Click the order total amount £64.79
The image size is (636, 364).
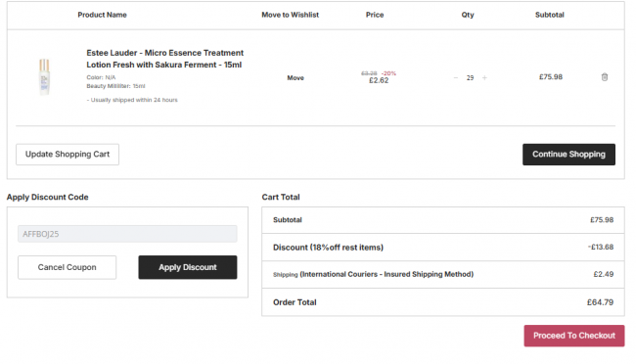(x=601, y=302)
